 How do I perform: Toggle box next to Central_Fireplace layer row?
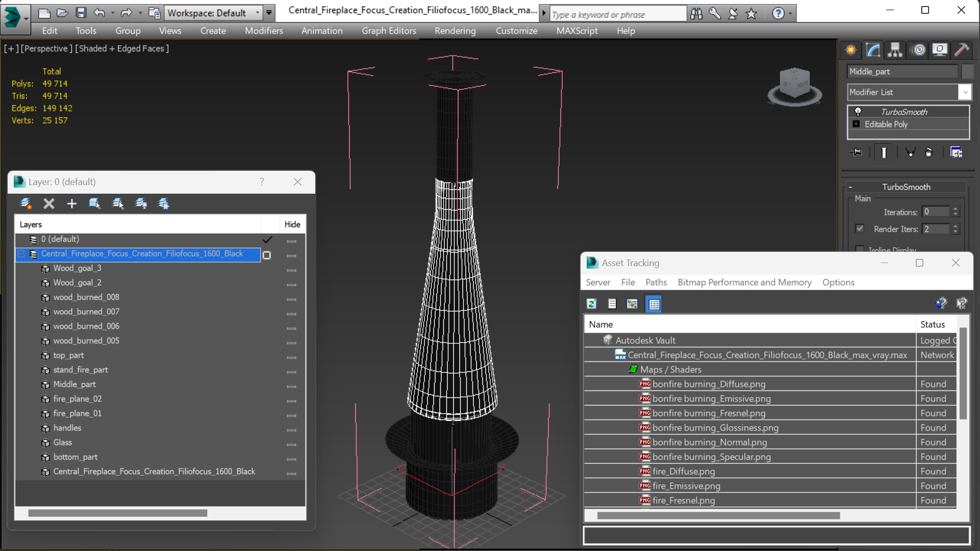pyautogui.click(x=267, y=254)
